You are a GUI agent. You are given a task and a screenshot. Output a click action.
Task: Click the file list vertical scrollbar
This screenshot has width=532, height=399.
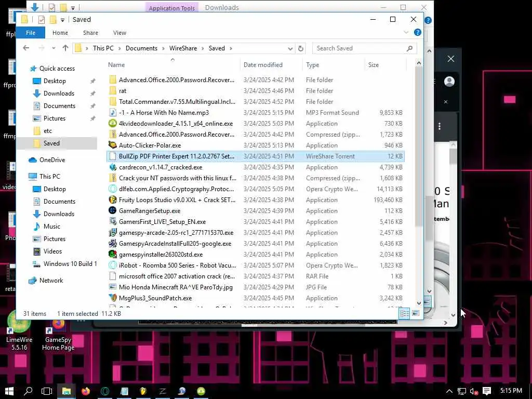(x=419, y=146)
